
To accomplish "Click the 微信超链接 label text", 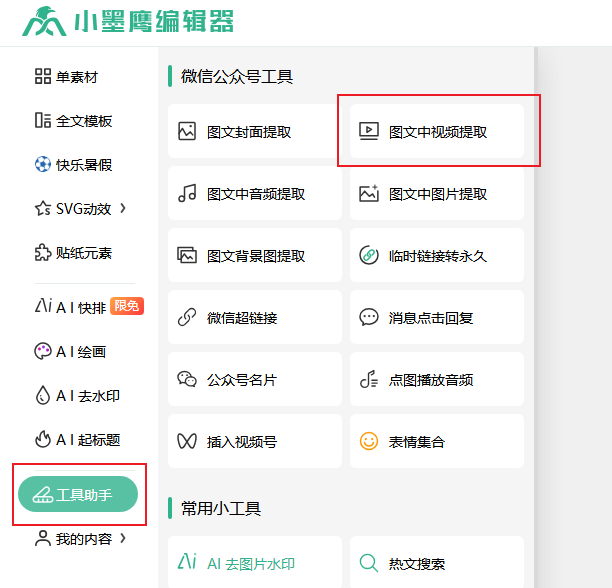I will 242,318.
